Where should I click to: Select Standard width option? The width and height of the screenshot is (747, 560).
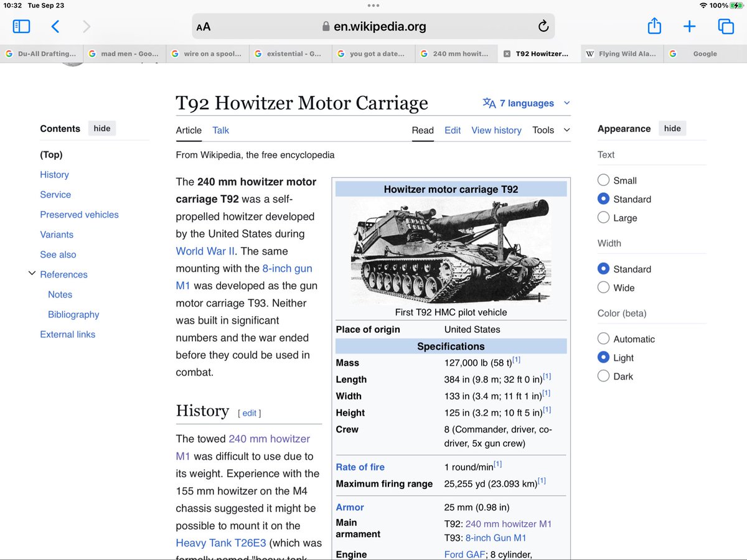tap(603, 269)
